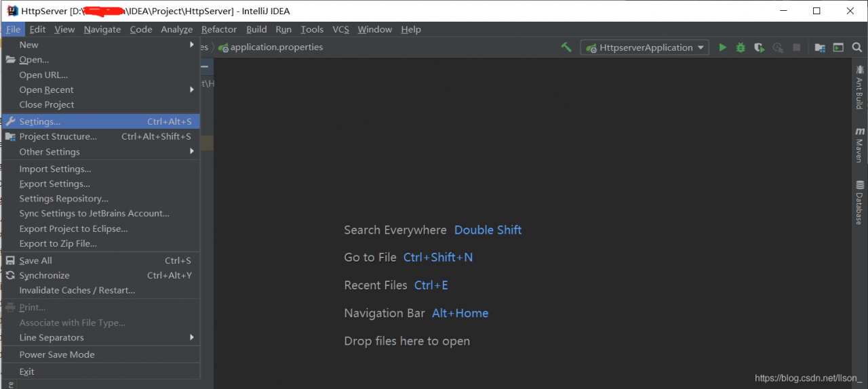
Task: Click the Alt+Home shortcut text
Action: 460,313
